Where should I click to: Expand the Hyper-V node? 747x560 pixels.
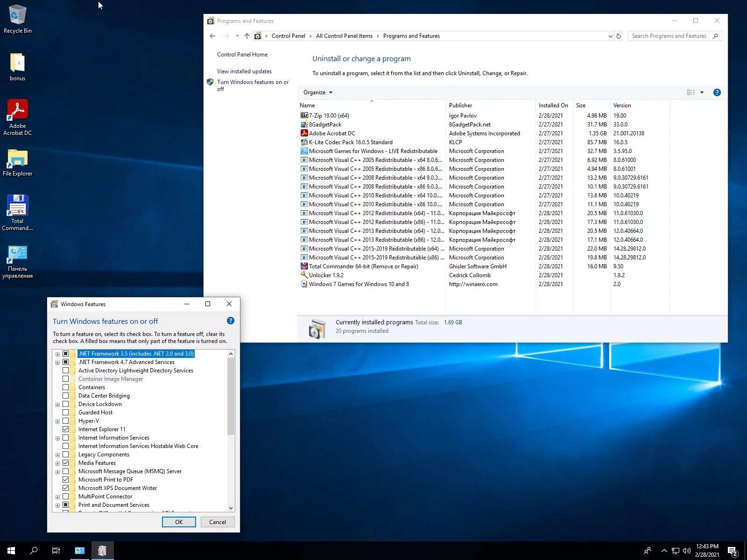(57, 421)
